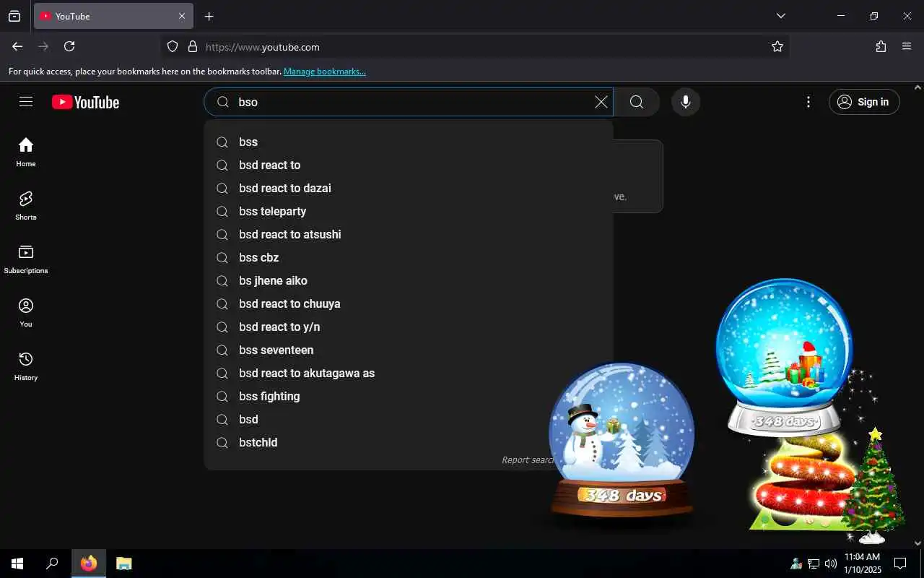The image size is (924, 578).
Task: Click the Manage bookmarks link
Action: [325, 72]
